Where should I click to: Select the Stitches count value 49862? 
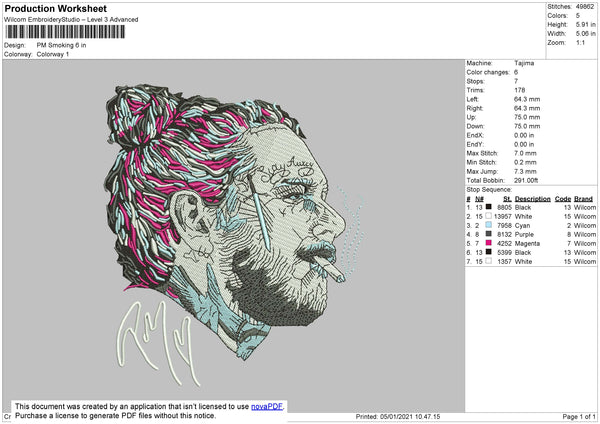[585, 7]
